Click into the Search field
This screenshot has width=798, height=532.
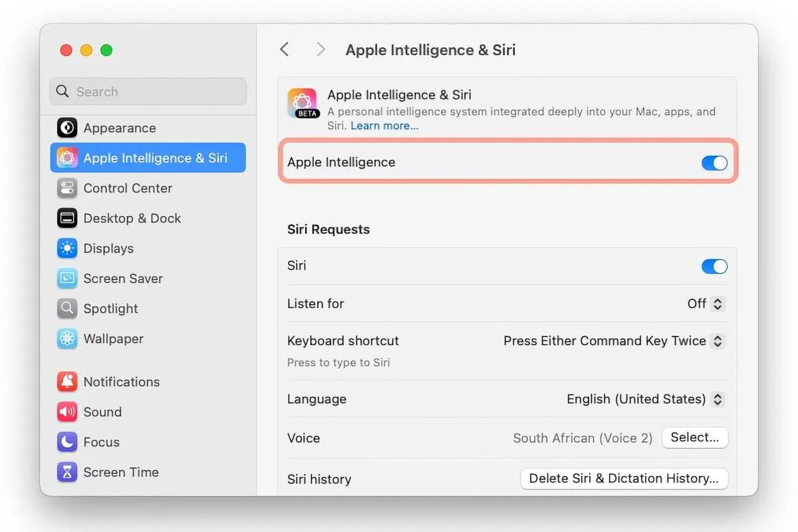point(148,92)
